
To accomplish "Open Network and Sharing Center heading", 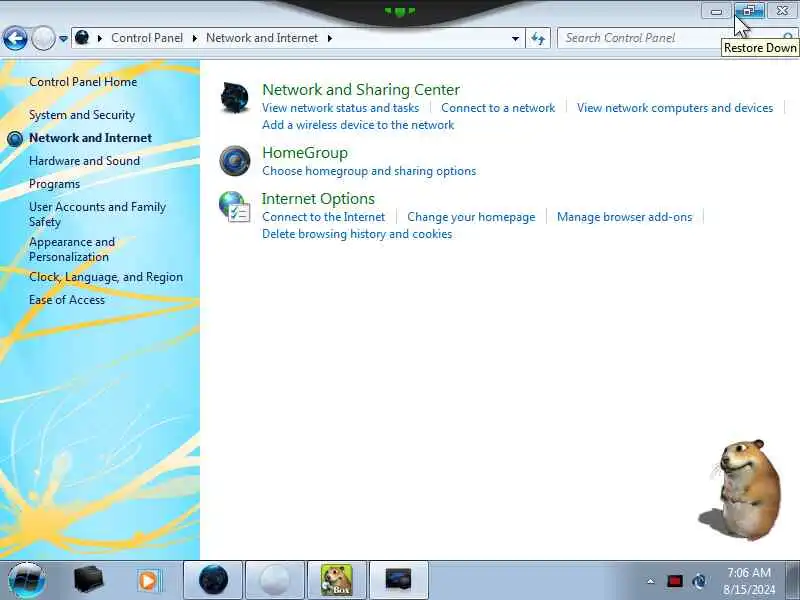I will (x=361, y=89).
